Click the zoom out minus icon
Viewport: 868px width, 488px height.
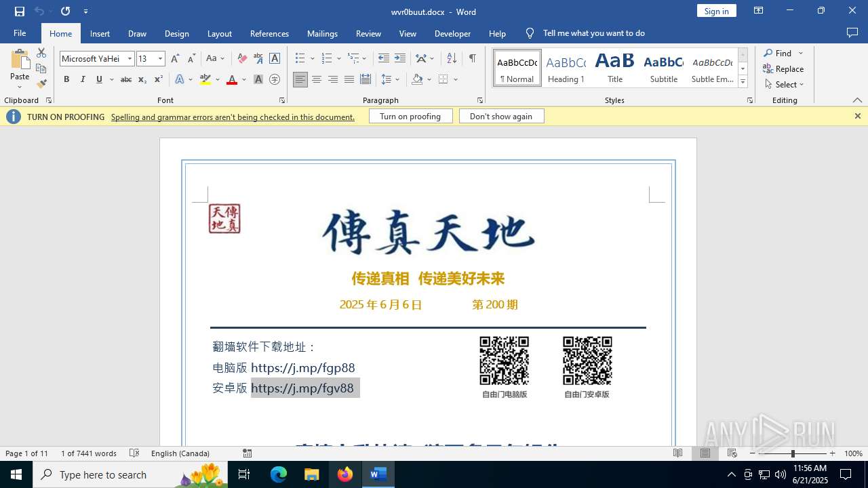tap(753, 453)
